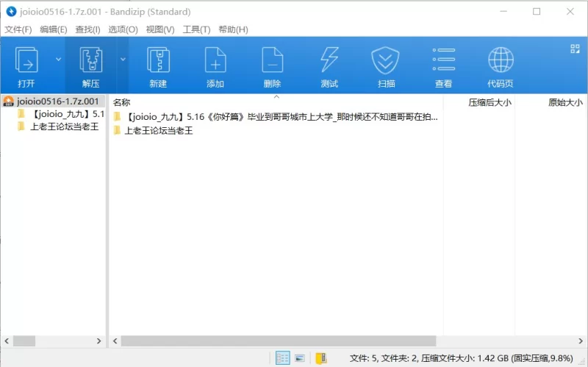Open the 选项(O) menu
The image size is (588, 367).
click(123, 29)
